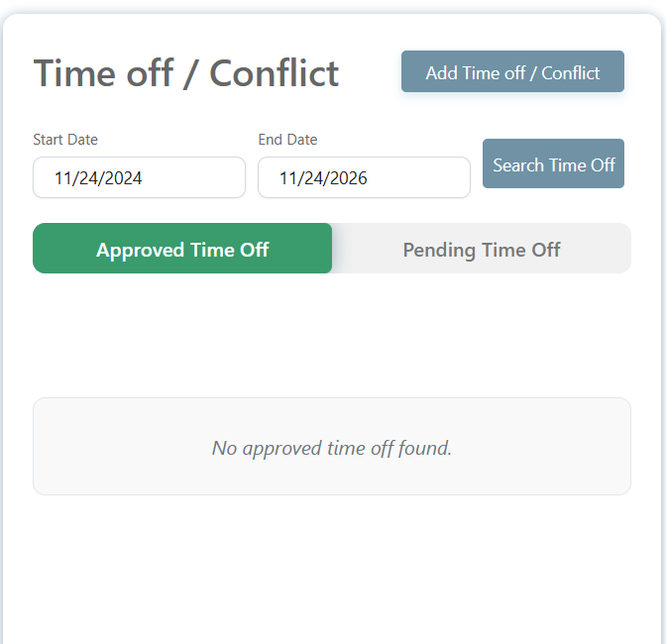Click the "No approved time off found" message
The height and width of the screenshot is (644, 666).
[332, 448]
